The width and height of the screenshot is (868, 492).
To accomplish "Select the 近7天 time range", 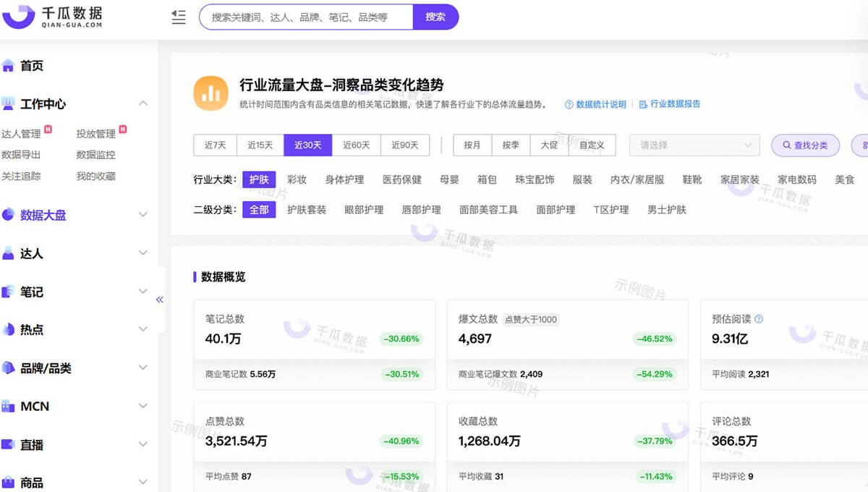I will (x=216, y=145).
